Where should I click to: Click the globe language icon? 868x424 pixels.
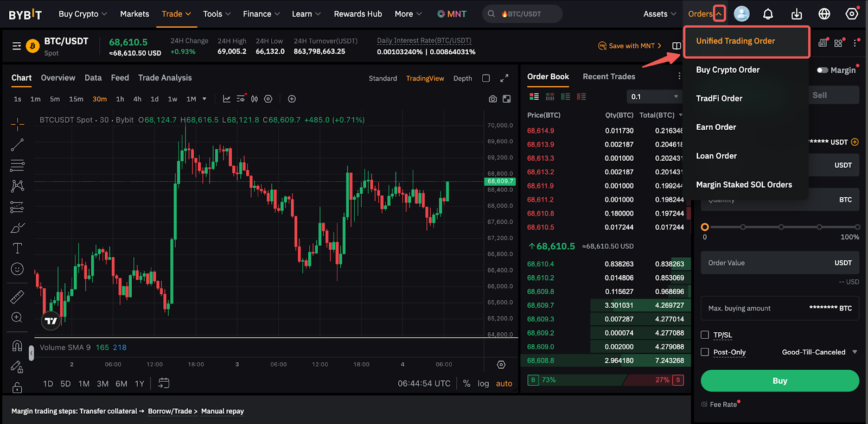pos(824,14)
